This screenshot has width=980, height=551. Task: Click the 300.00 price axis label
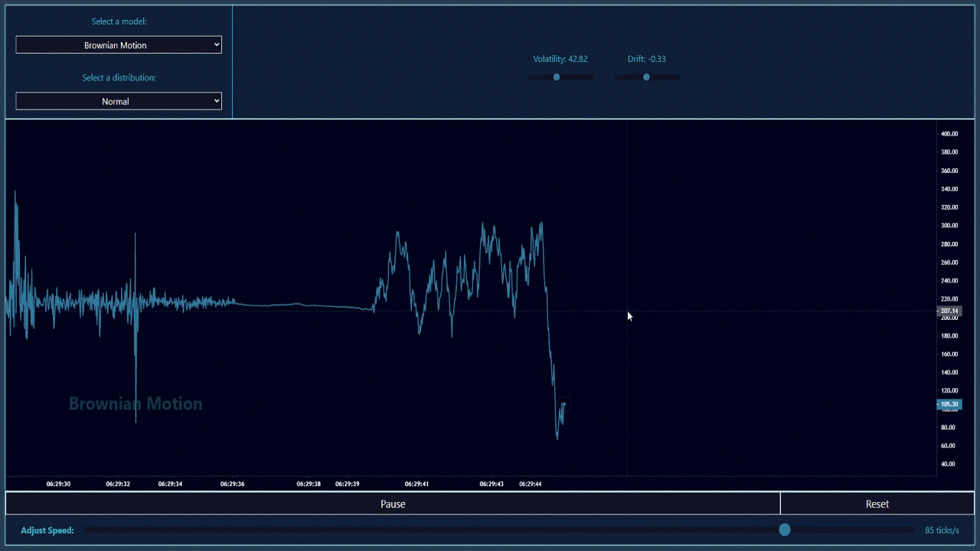coord(949,226)
